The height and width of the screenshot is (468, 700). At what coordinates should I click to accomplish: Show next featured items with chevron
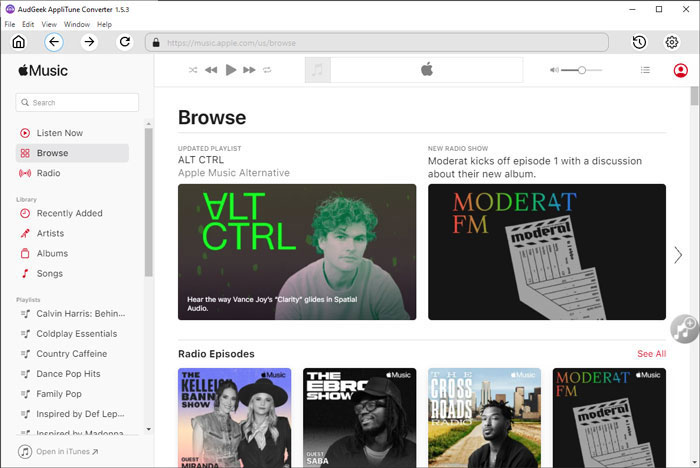pos(678,255)
